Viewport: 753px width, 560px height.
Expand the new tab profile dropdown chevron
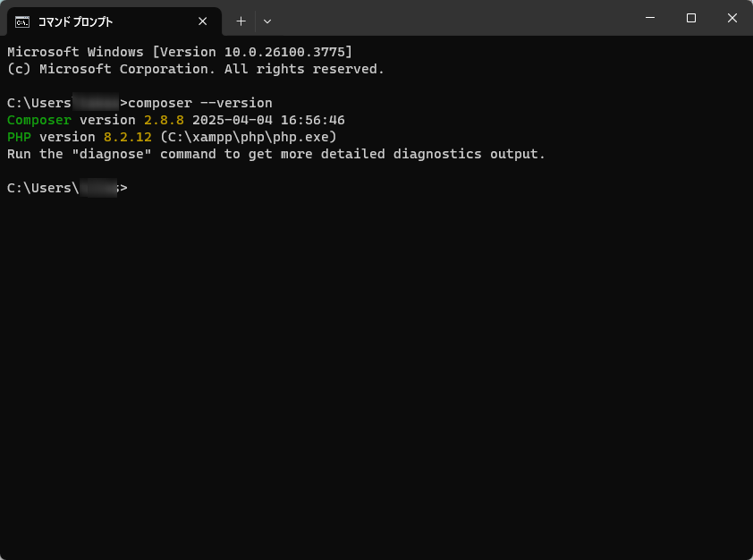click(267, 21)
